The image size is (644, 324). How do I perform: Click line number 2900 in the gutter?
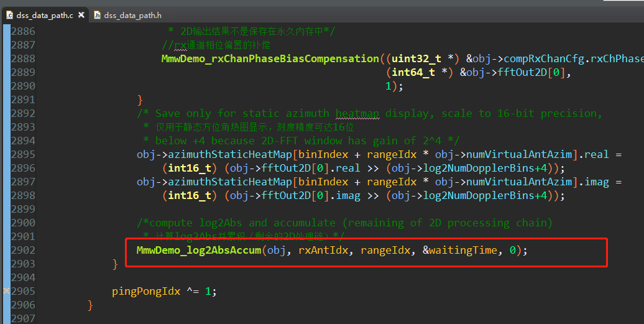(x=24, y=223)
